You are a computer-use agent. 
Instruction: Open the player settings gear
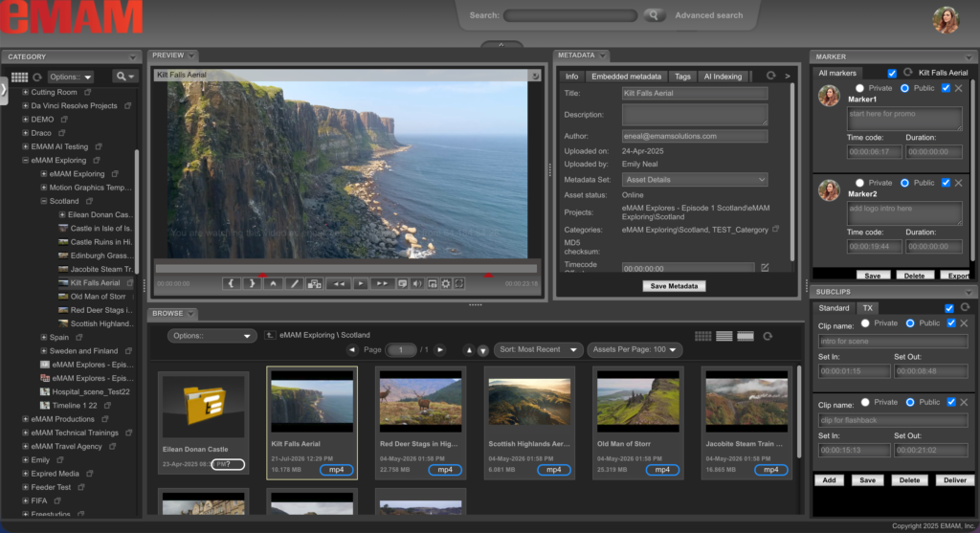(x=446, y=283)
